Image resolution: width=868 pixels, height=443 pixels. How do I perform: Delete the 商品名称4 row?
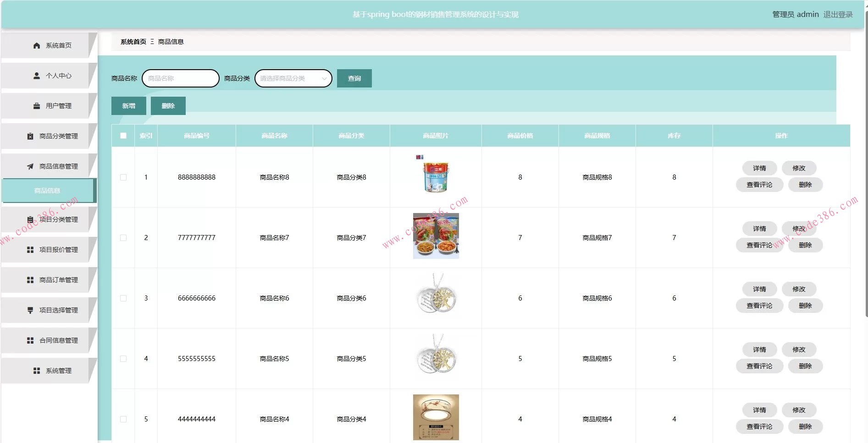pyautogui.click(x=806, y=427)
